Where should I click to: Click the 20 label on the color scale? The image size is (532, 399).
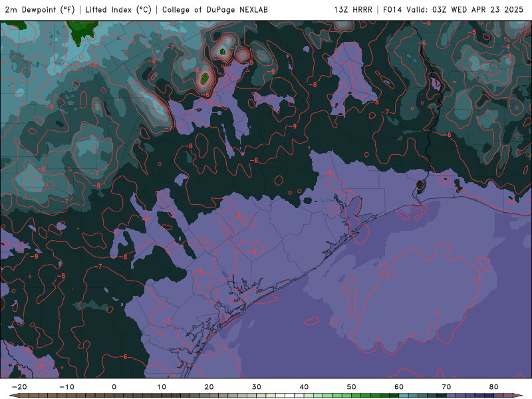tap(209, 387)
